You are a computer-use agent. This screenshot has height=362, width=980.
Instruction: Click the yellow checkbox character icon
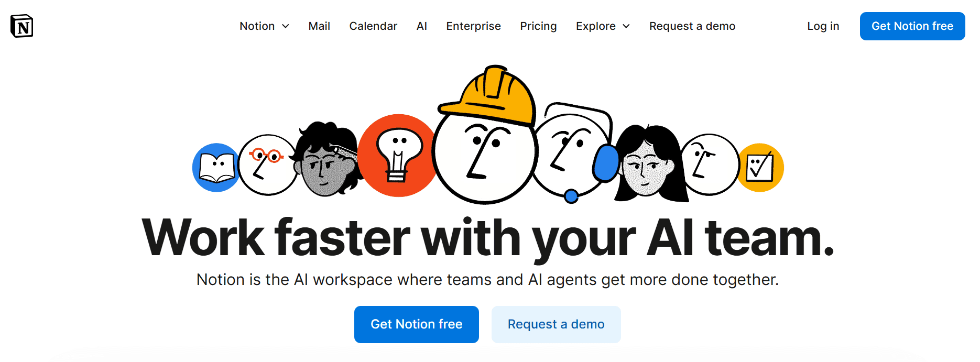pyautogui.click(x=760, y=168)
